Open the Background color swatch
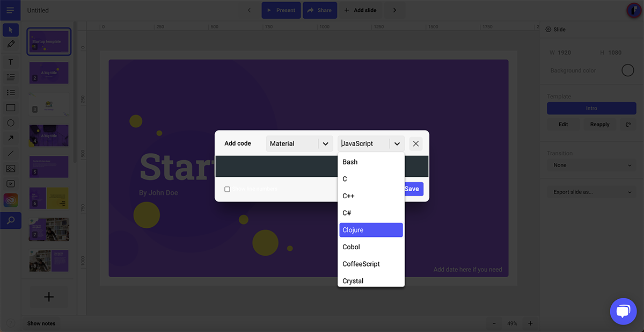Screen dimensions: 644x332 (627, 70)
